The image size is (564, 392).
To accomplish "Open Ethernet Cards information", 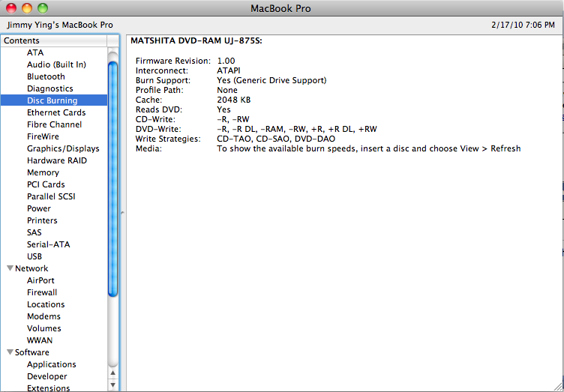I will coord(56,112).
